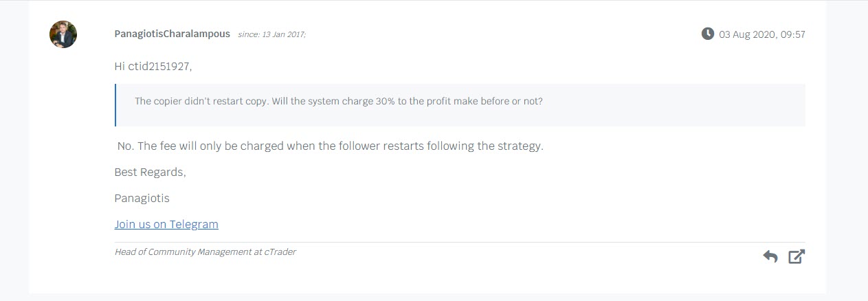868x301 pixels.
Task: Click the quoted text about the copier
Action: 338,101
